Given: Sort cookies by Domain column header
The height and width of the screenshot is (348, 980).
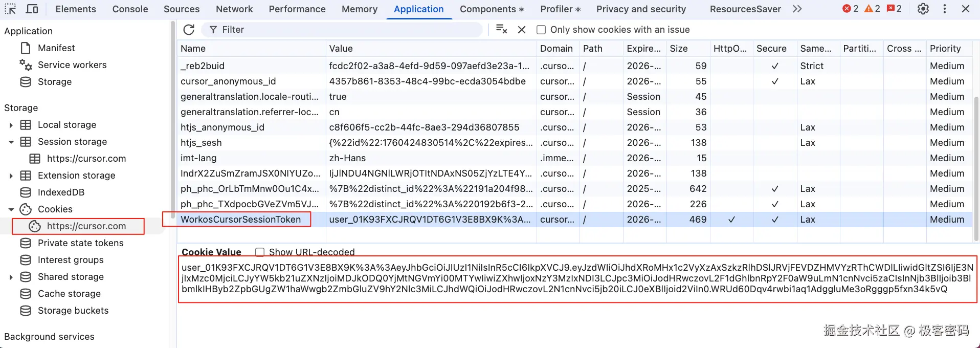Looking at the screenshot, I should coord(558,49).
